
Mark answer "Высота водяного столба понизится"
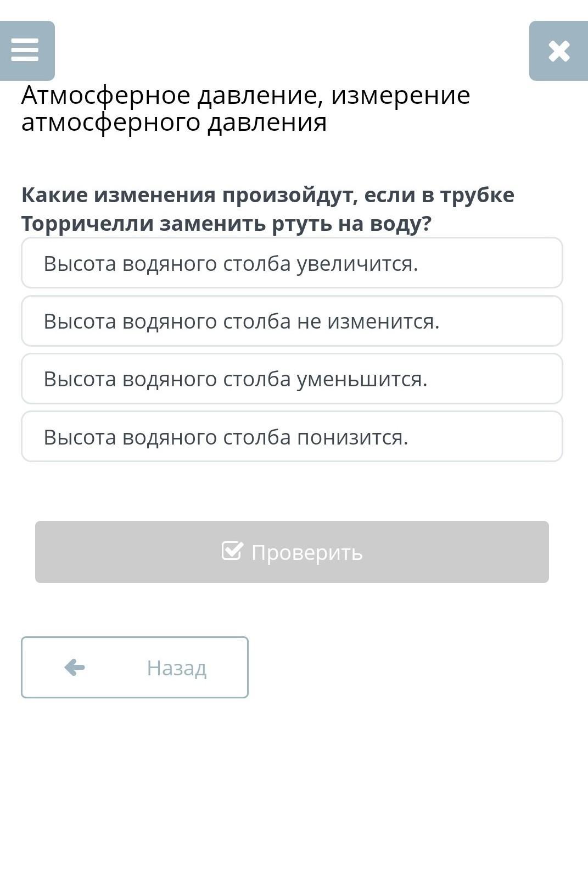tap(292, 437)
